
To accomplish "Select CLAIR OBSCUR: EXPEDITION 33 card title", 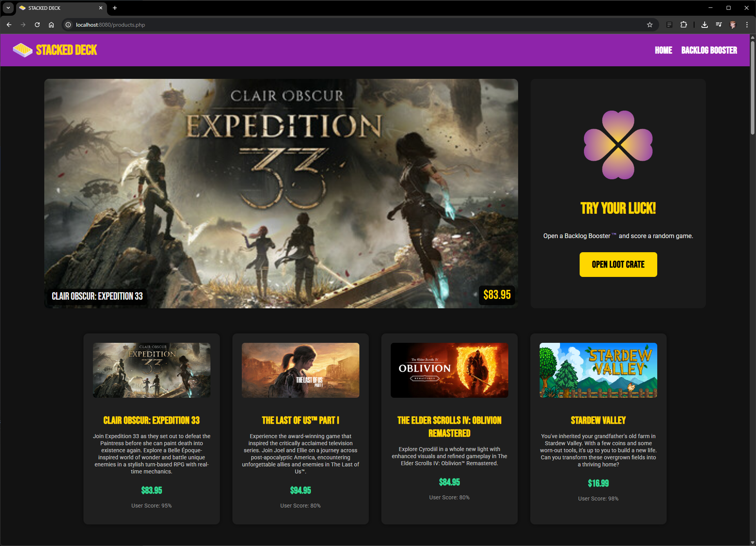I will click(152, 420).
